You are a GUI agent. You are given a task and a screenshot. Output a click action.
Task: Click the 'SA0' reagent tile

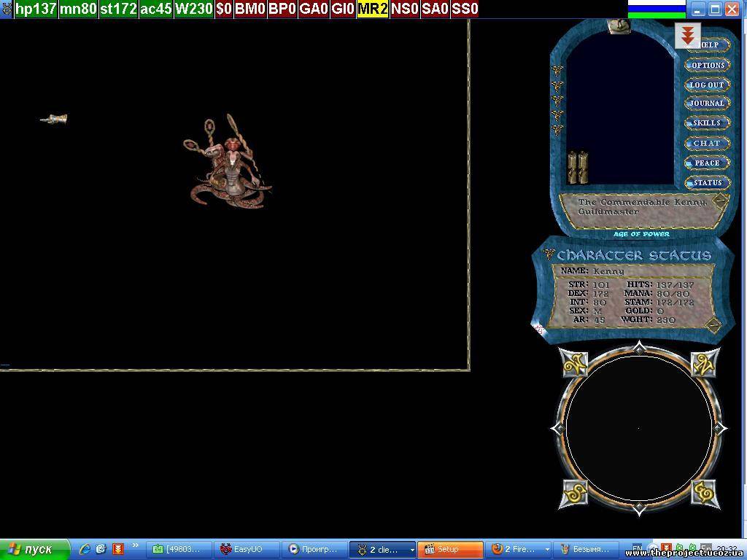tap(435, 9)
